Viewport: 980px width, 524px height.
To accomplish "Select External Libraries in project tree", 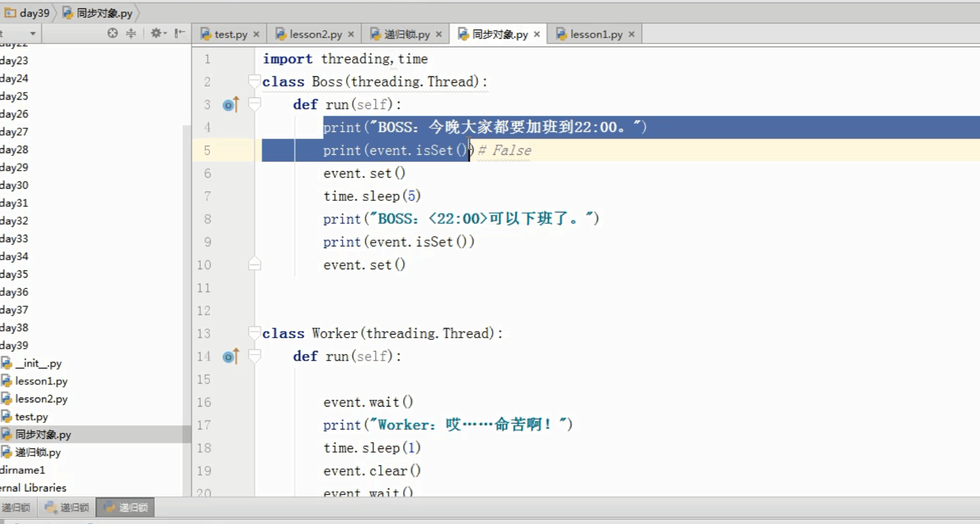I will click(33, 488).
